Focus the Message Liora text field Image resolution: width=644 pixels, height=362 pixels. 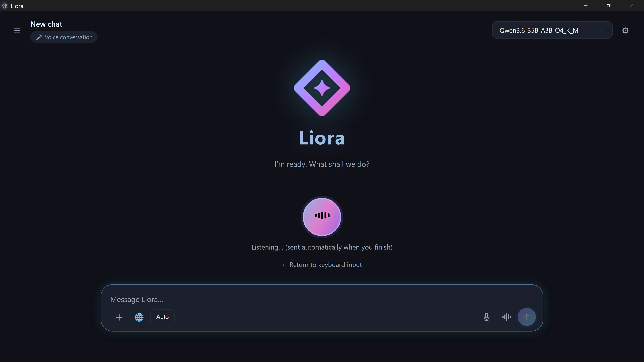(x=322, y=299)
